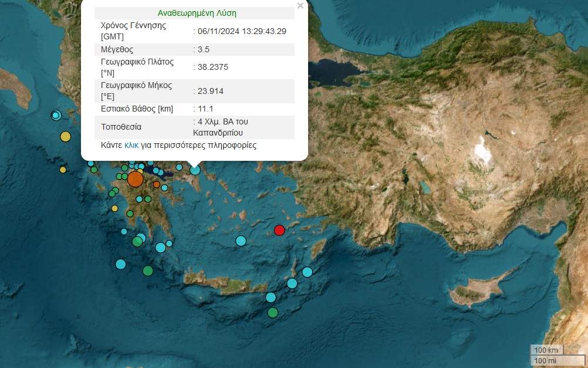Image resolution: width=588 pixels, height=368 pixels.
Task: Close the earthquake info popup
Action: pyautogui.click(x=300, y=6)
